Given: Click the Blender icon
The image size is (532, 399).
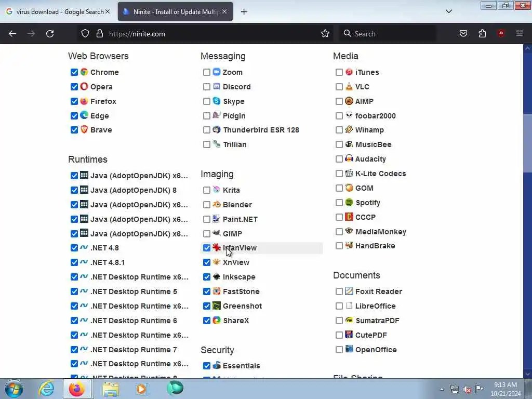Looking at the screenshot, I should pos(217,205).
